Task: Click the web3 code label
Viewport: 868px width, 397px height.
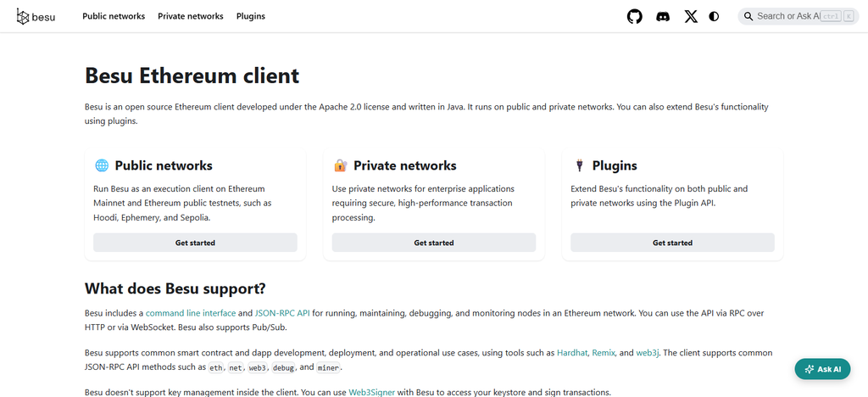Action: pos(258,367)
